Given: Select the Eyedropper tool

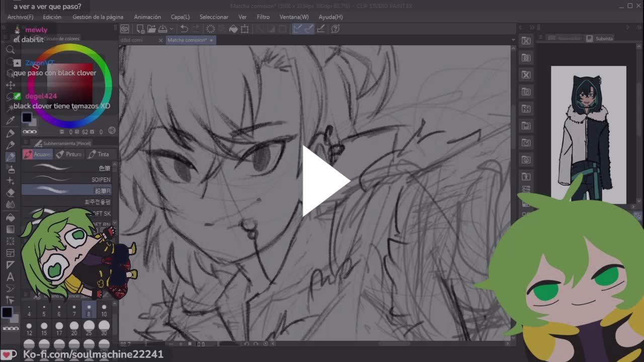Looking at the screenshot, I should tap(10, 121).
